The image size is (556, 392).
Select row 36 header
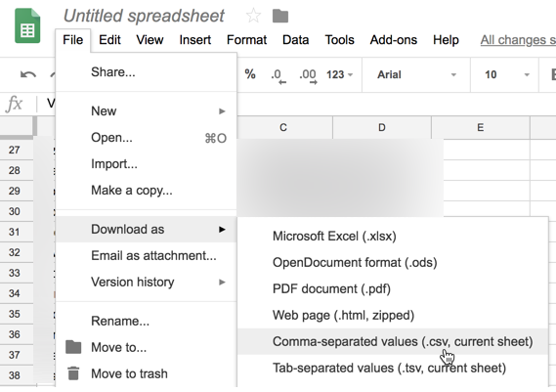[17, 334]
